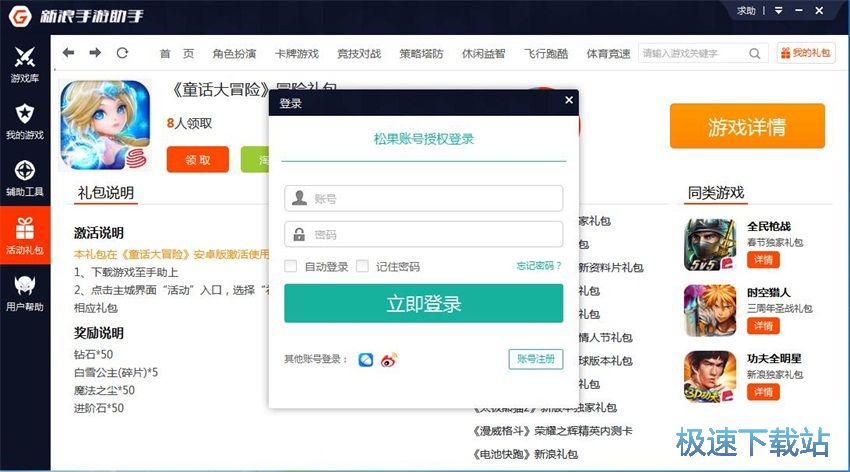Select the 礼包说明 tab
This screenshot has height=472, width=850.
[106, 193]
